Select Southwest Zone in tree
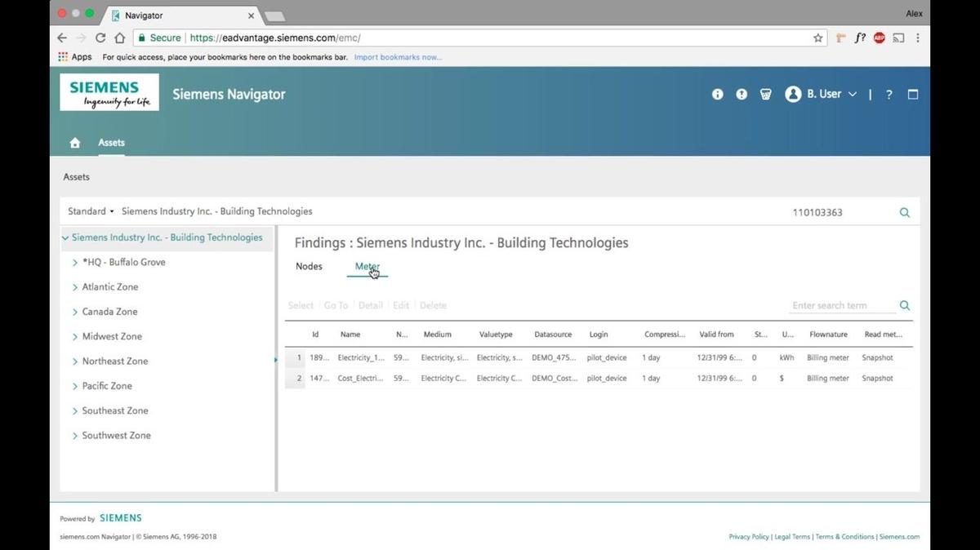Image resolution: width=980 pixels, height=550 pixels. point(116,436)
